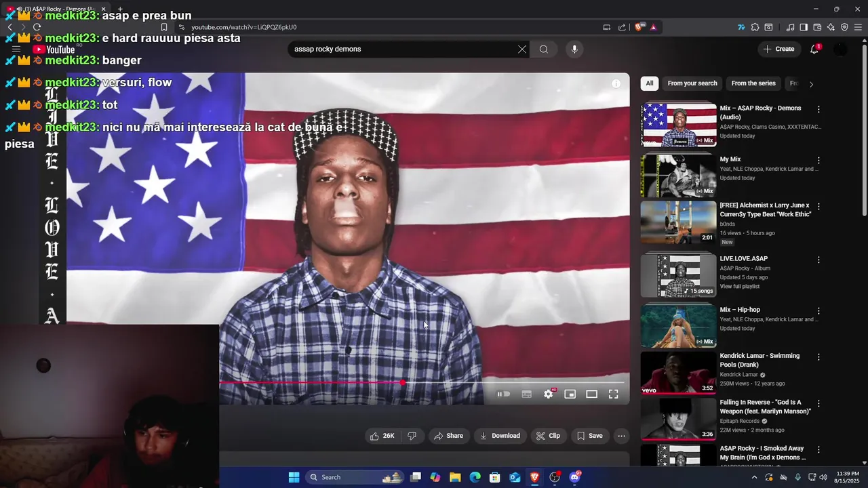
Task: Open YouTube notifications bell
Action: tap(814, 49)
